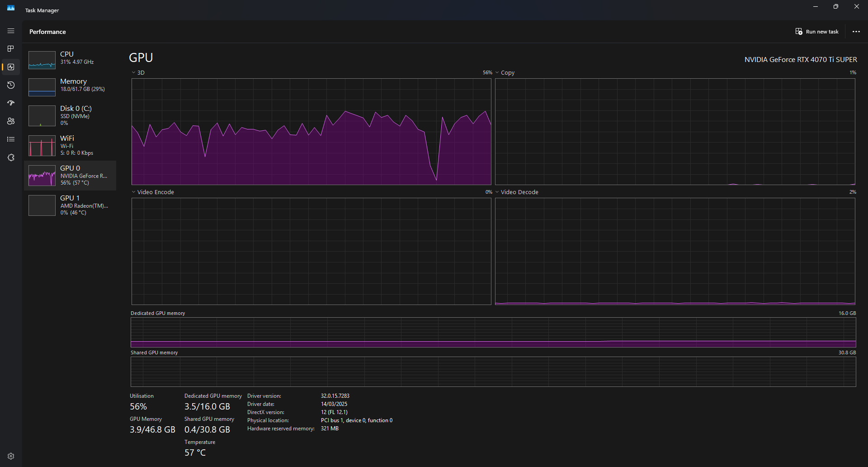Open the Video Encode engine dropdown
Screen dimensions: 868x467
(x=153, y=192)
